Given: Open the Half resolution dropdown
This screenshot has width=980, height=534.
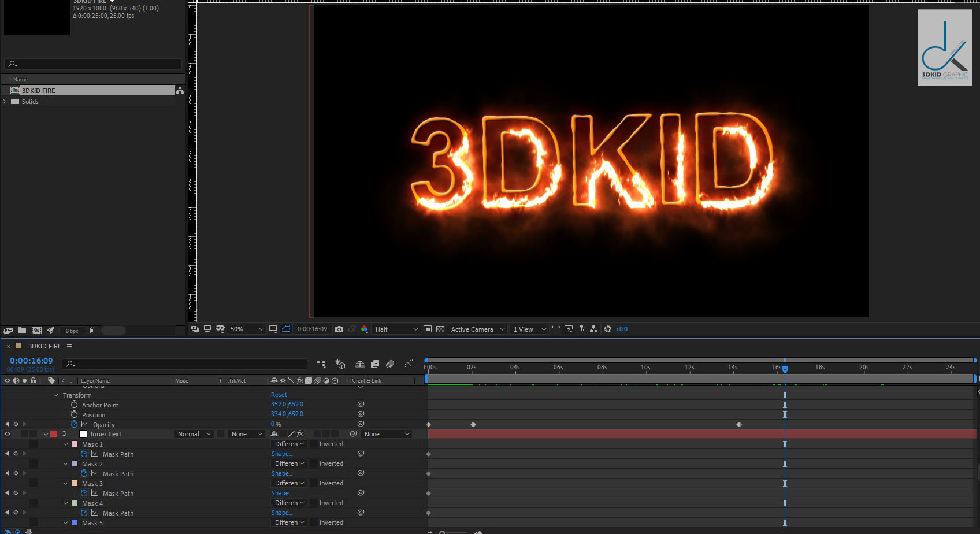Looking at the screenshot, I should [x=396, y=329].
